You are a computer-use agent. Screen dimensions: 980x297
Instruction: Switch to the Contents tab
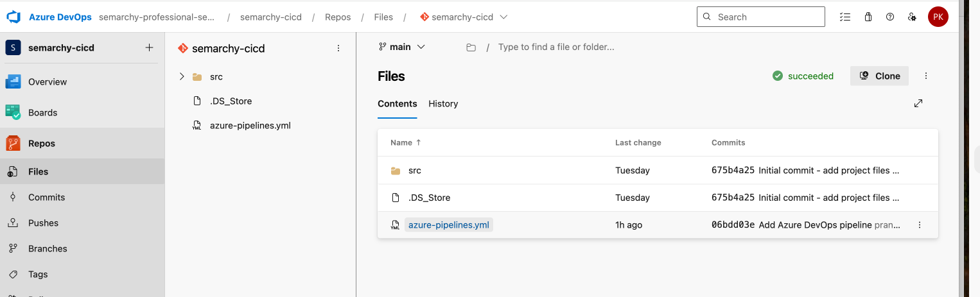398,104
